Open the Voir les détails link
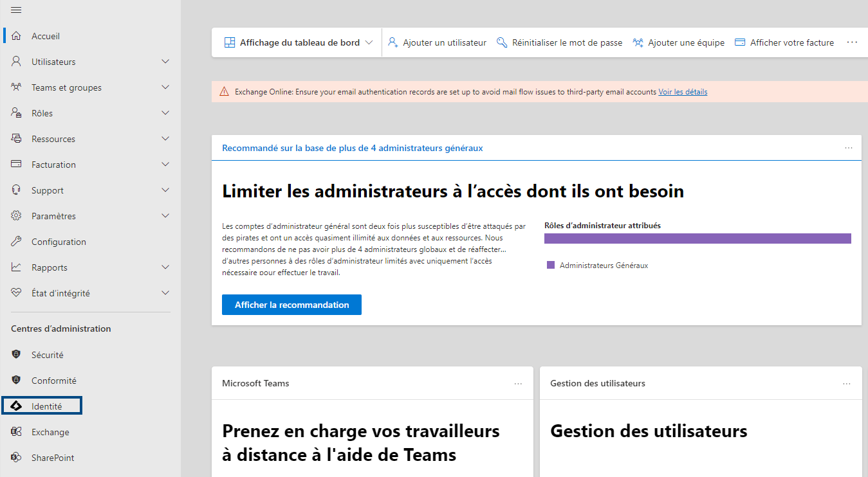The width and height of the screenshot is (868, 477). tap(683, 92)
